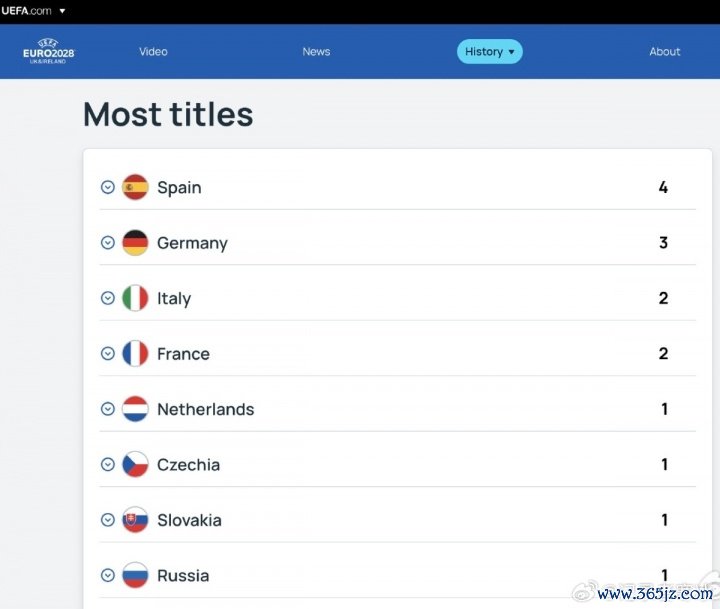Open the News menu item
Screen dimensions: 720x609
(316, 51)
